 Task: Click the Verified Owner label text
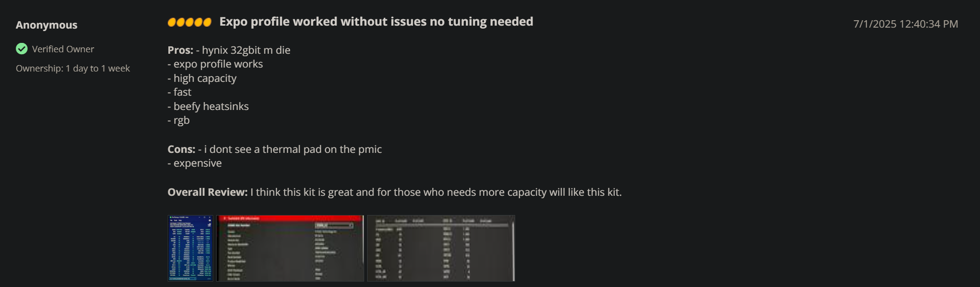(63, 49)
